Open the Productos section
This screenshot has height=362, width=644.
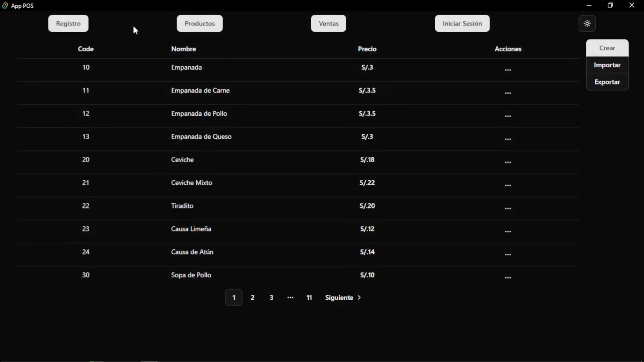click(200, 23)
